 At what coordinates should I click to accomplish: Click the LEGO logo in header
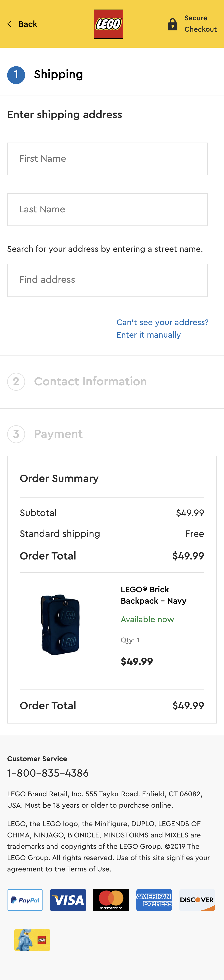[x=108, y=24]
